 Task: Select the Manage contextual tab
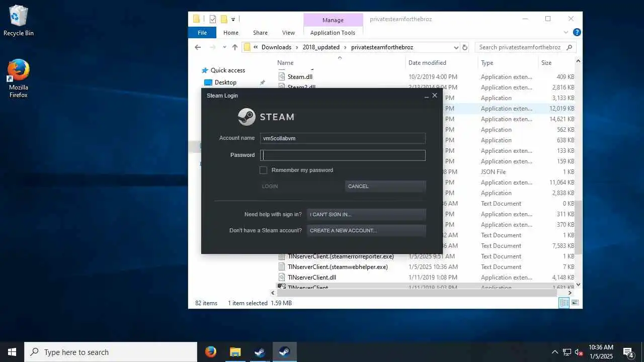[x=333, y=20]
